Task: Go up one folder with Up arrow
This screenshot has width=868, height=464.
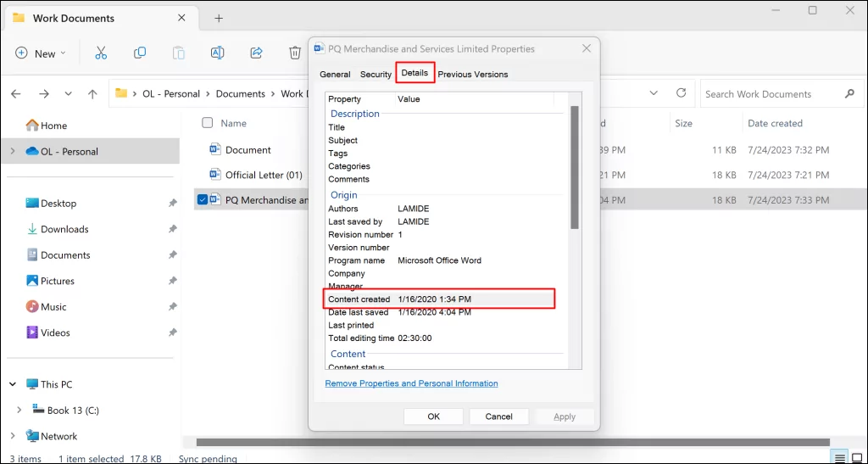Action: (x=92, y=94)
